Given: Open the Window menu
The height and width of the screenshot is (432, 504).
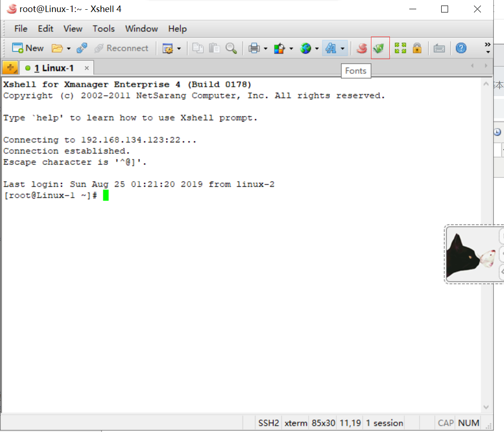Looking at the screenshot, I should (x=141, y=29).
